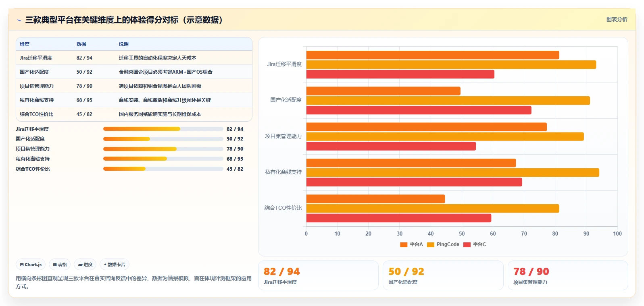Screen dimensions: 644x306
Task: Click the PingCode bar for 综合TCO性价比
Action: (433, 209)
